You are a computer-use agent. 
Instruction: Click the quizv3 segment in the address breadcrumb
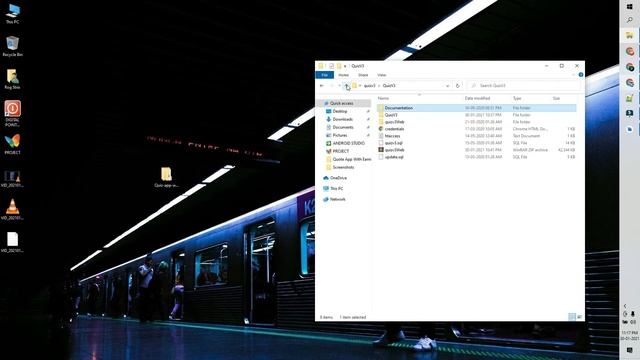369,86
